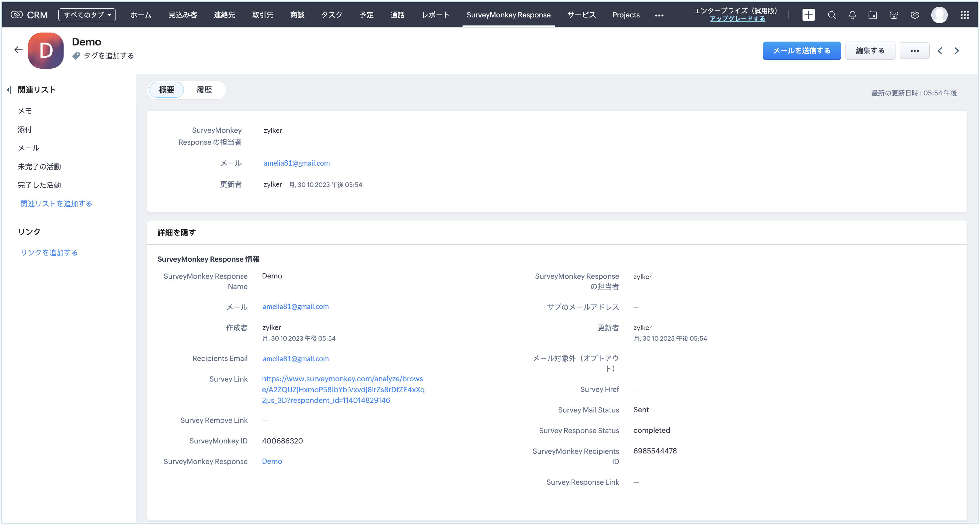Open the 商談 tab
Image resolution: width=980 pixels, height=525 pixels.
(x=297, y=15)
